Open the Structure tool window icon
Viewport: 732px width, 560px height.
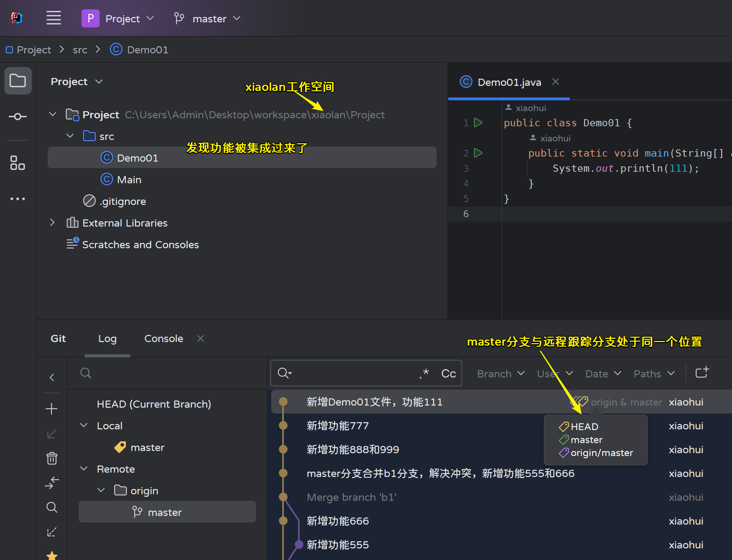[x=18, y=163]
